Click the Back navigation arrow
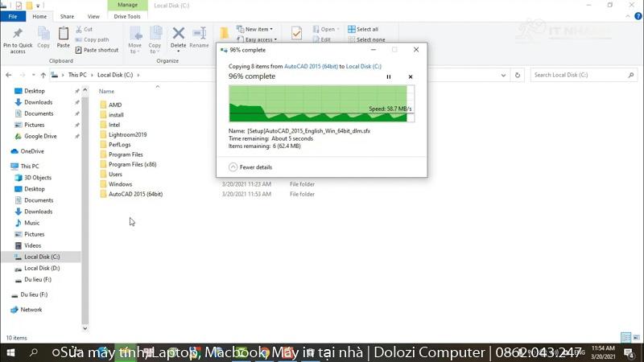 tap(9, 75)
